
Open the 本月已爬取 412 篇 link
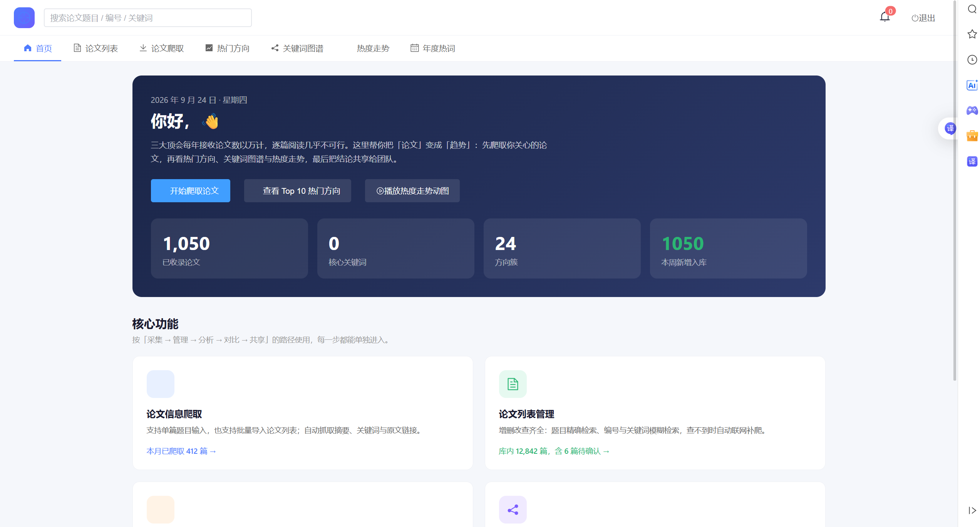click(x=181, y=451)
